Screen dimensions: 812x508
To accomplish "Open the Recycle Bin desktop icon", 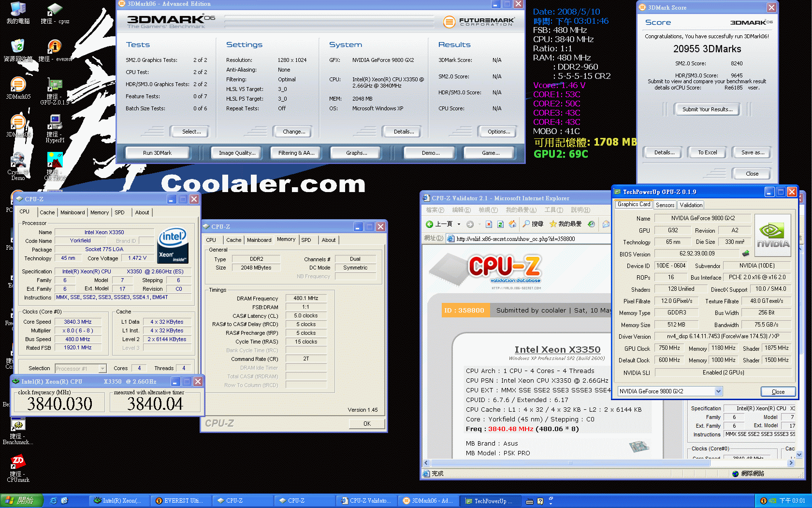I will [x=18, y=50].
